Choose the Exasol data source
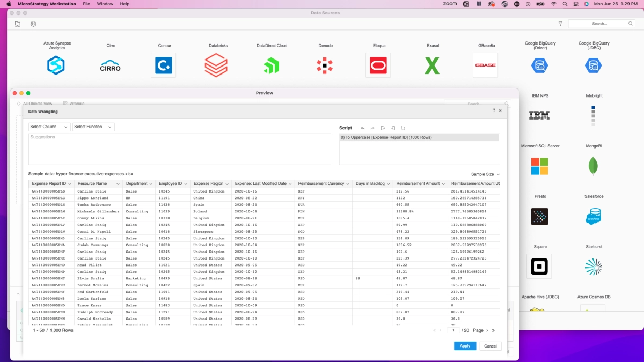 (x=432, y=65)
